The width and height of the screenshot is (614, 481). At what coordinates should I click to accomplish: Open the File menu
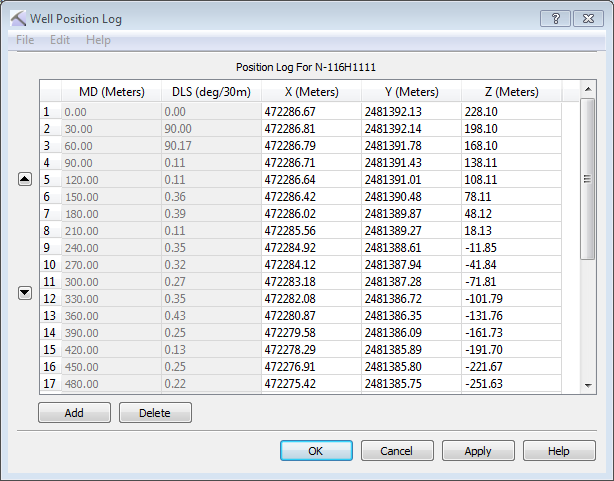[25, 40]
